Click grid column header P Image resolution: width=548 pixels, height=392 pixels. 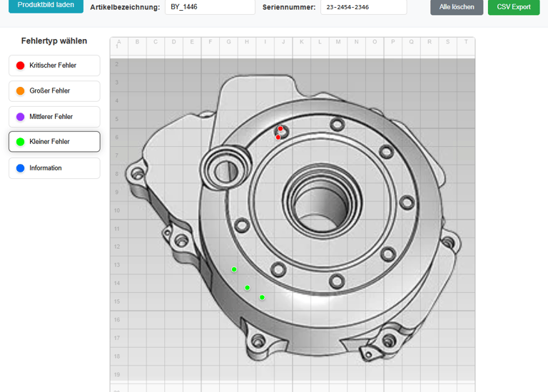point(393,42)
